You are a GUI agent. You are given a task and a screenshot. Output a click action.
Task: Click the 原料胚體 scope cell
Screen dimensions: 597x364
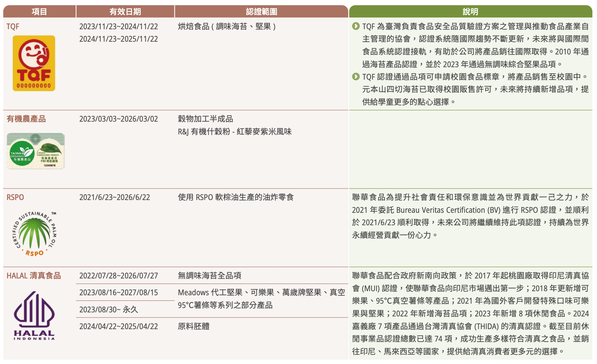coord(194,326)
